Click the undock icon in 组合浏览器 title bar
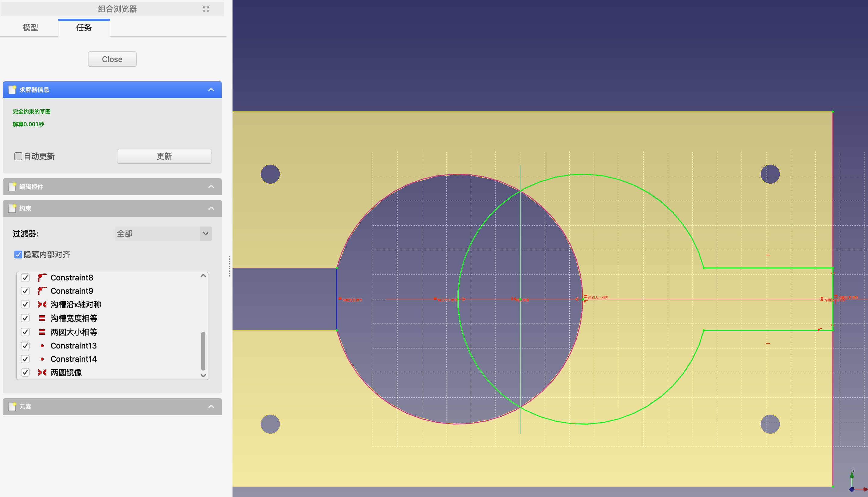Viewport: 868px width, 497px height. [206, 9]
